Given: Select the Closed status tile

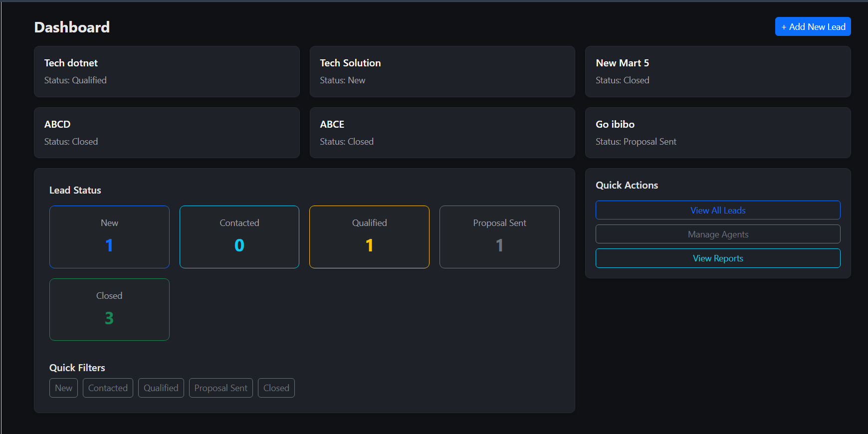Looking at the screenshot, I should click(x=109, y=309).
